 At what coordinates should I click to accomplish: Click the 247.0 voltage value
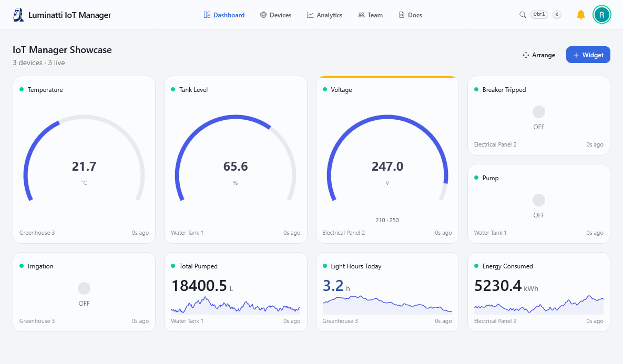coord(387,167)
